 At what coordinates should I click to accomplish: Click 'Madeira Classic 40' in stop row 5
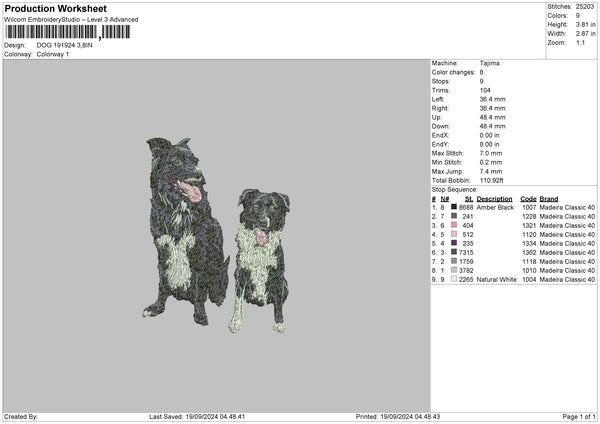(x=567, y=243)
